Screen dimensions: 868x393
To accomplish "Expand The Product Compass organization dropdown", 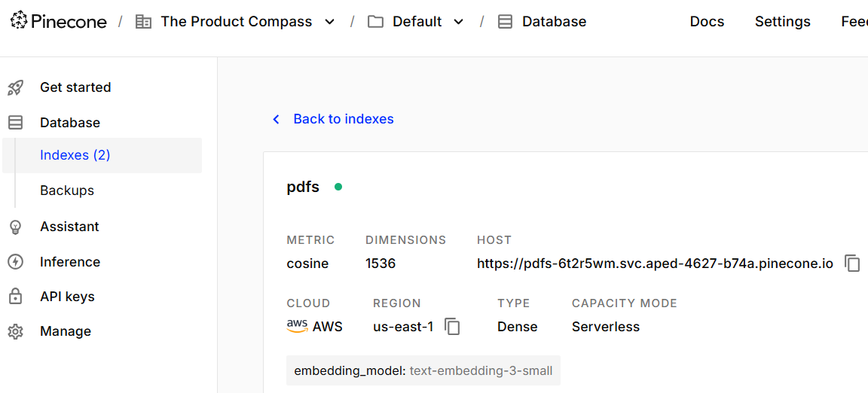I will pyautogui.click(x=329, y=22).
